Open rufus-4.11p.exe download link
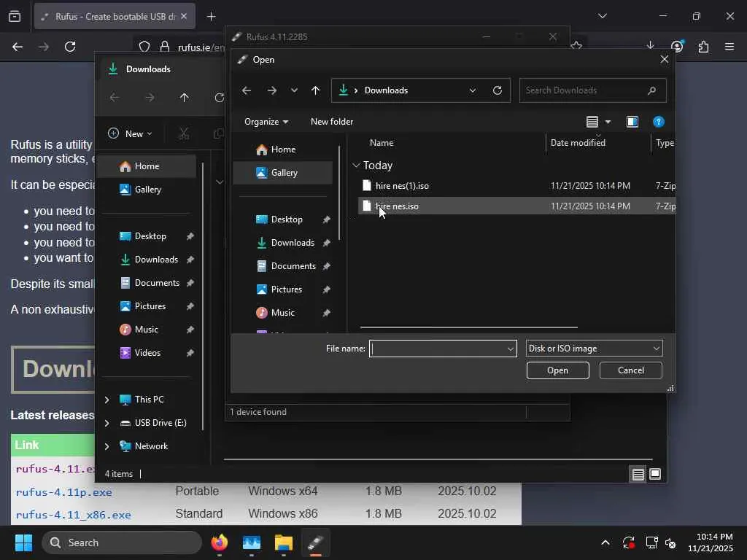 tap(64, 492)
